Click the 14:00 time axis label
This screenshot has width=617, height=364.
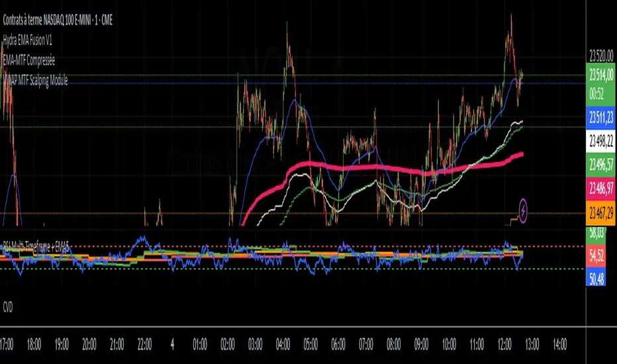coord(560,345)
